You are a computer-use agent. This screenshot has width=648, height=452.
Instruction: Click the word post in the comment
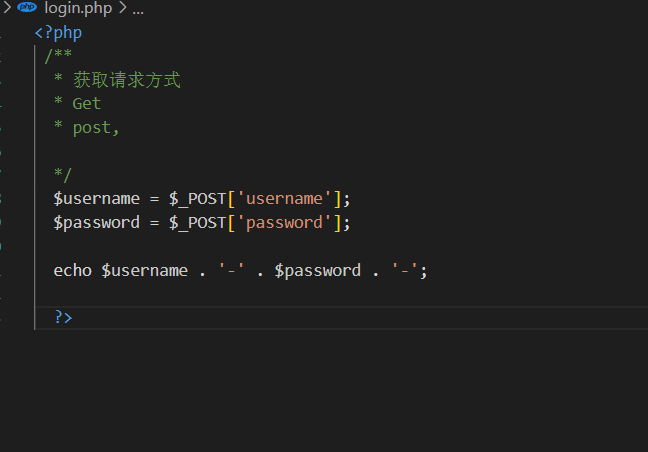92,127
